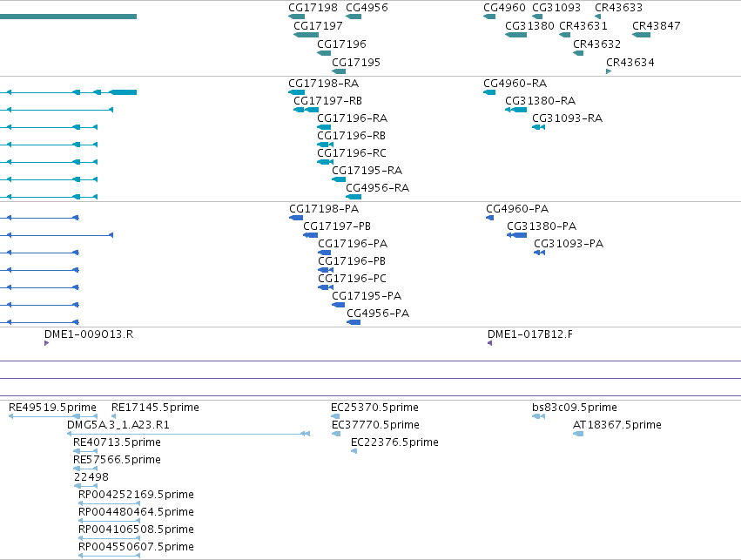Click the CR43632 gene label
The width and height of the screenshot is (741, 560).
tap(596, 44)
